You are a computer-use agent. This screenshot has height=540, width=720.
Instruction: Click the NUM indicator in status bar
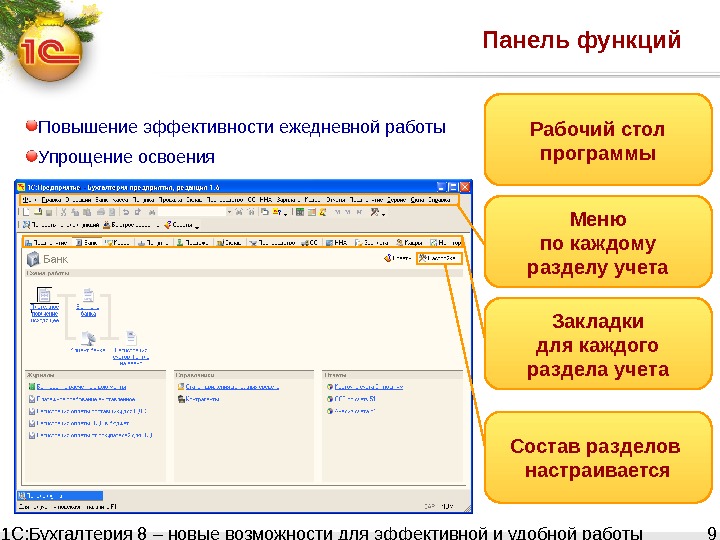point(447,506)
